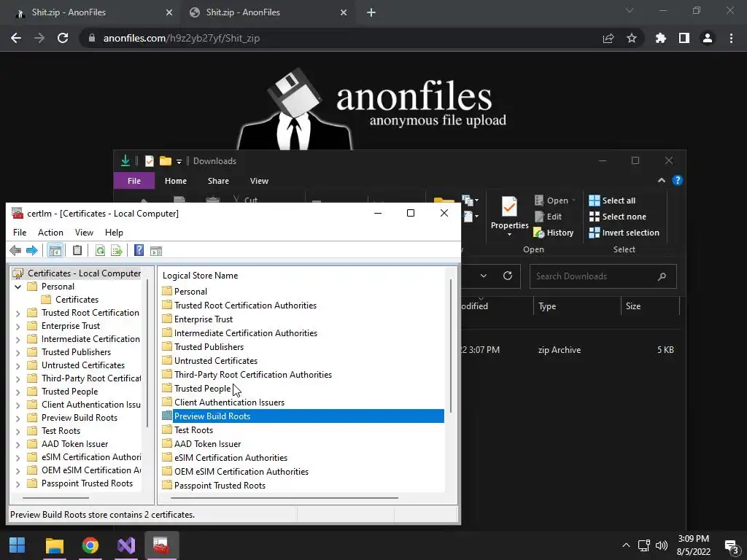
Task: Expand Enterprise Trust tree node
Action: click(x=18, y=326)
